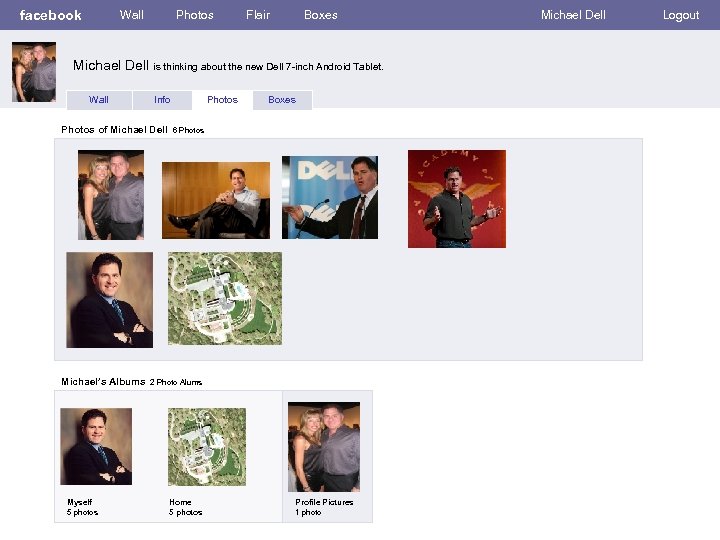
Task: Open the couple photo in the photo grid
Action: [111, 195]
